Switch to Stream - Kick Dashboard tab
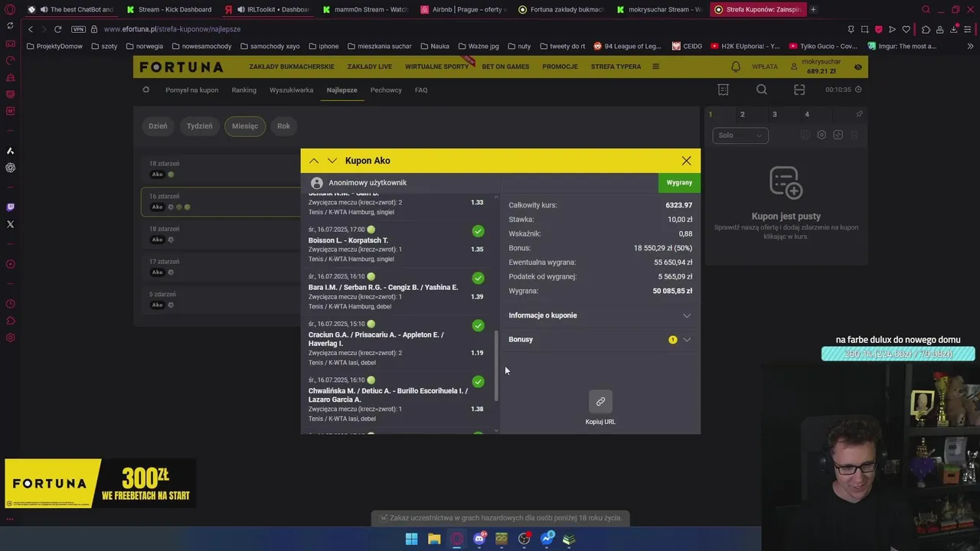The image size is (980, 551). pyautogui.click(x=169, y=9)
